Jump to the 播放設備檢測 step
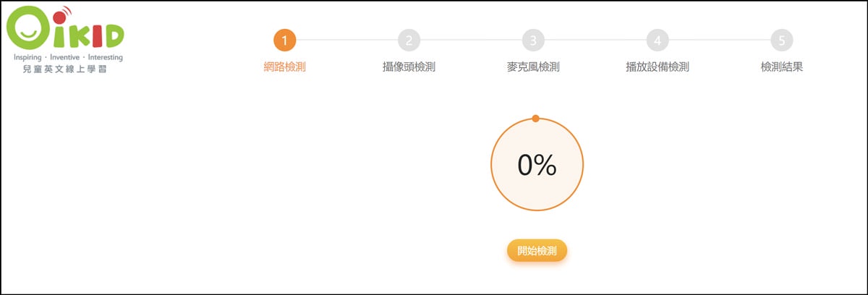Screen dimensions: 868x295 tap(657, 67)
